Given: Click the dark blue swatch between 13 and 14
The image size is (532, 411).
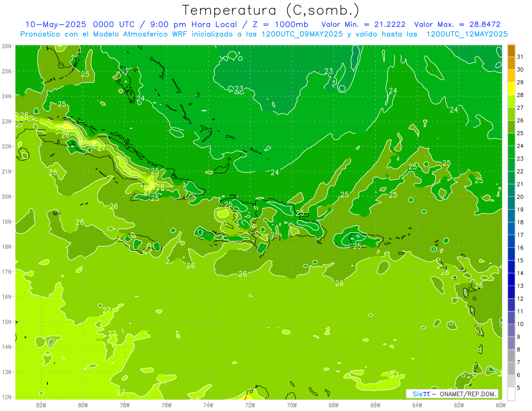Looking at the screenshot, I should point(511,279).
